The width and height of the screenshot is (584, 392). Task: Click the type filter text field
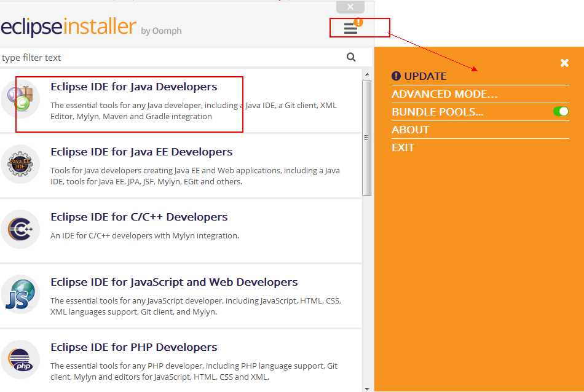(x=172, y=57)
